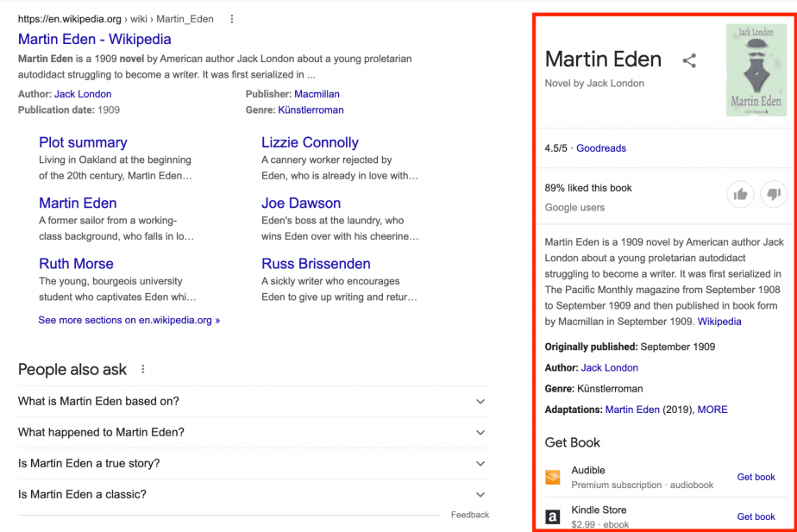Open the Ruth Morse section link

click(x=76, y=263)
